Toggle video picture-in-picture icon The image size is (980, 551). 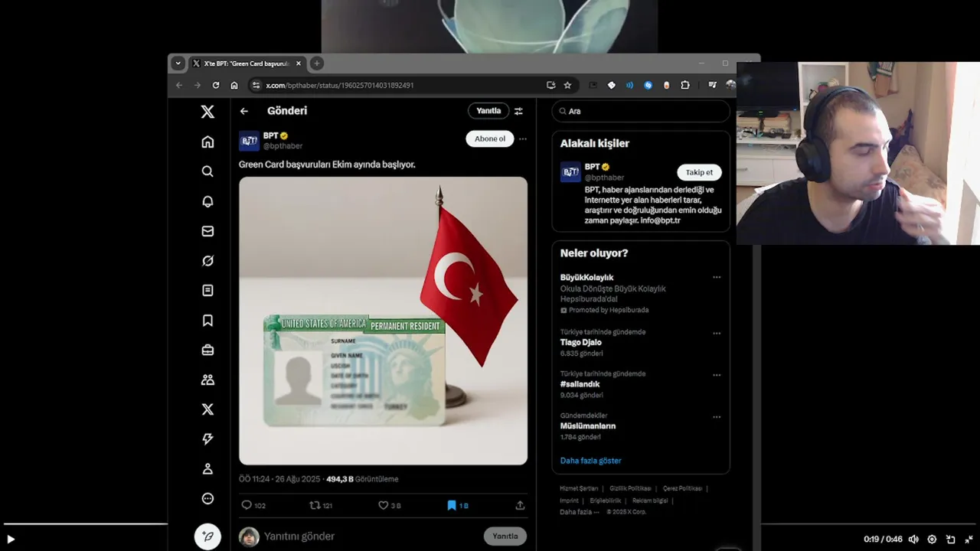click(x=950, y=539)
